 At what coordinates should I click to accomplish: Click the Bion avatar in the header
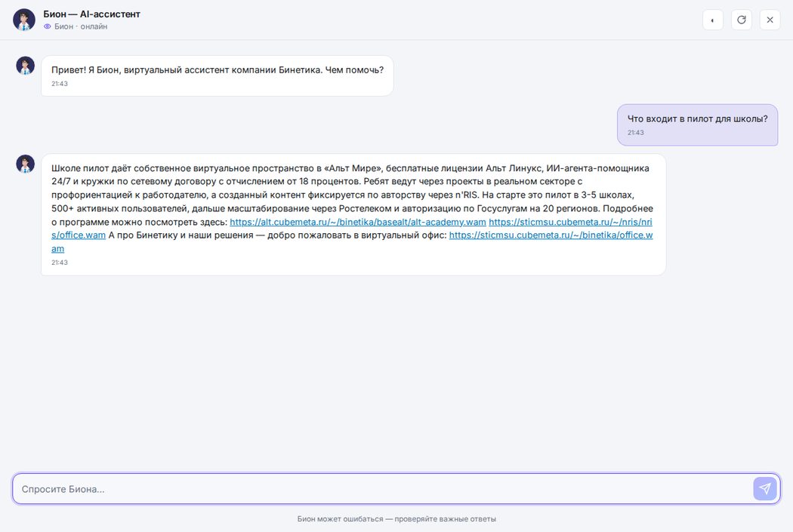[x=23, y=20]
